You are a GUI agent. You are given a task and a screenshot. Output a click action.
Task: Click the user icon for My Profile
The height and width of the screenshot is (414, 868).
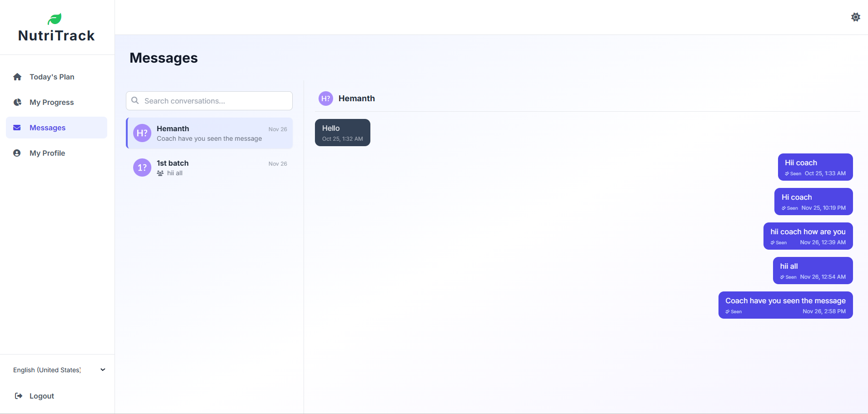tap(17, 153)
